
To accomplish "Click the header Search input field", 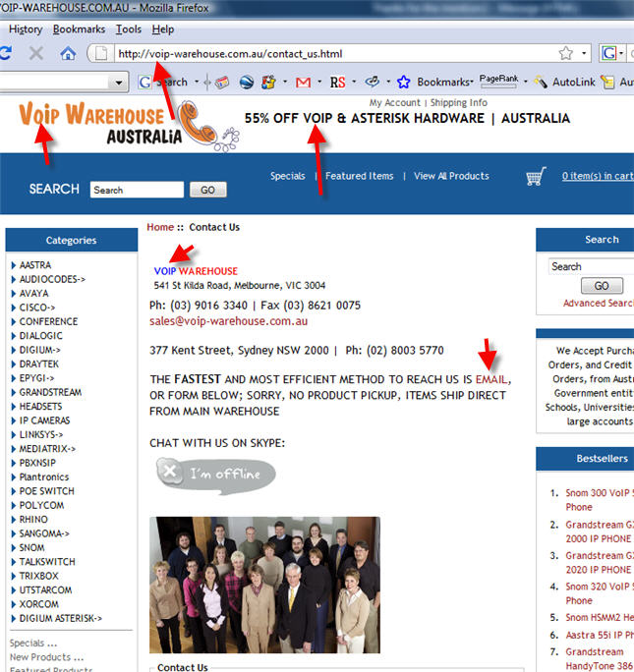I will tap(136, 190).
